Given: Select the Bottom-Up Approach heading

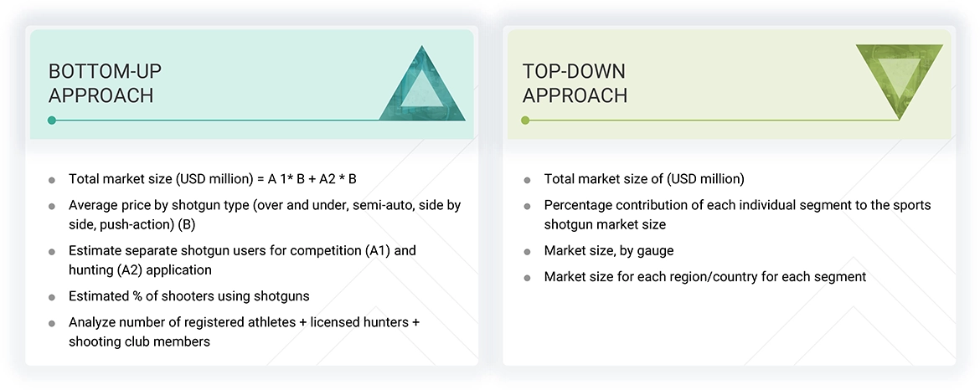Looking at the screenshot, I should [101, 83].
